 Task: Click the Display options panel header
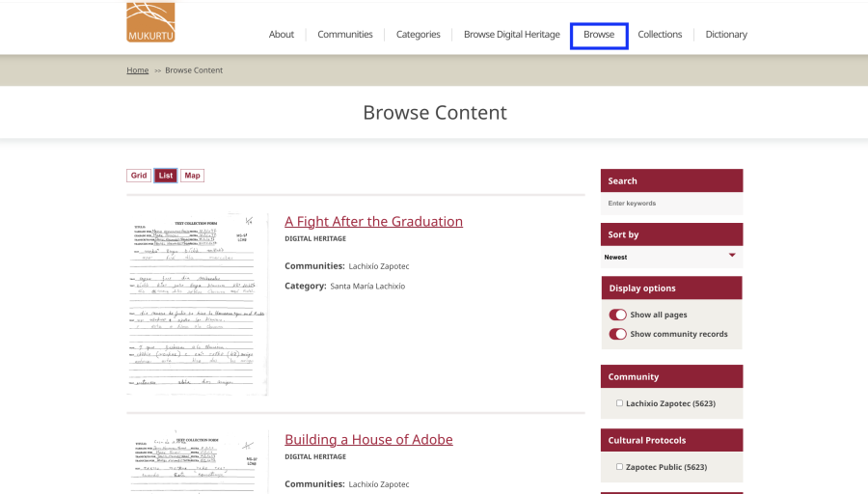(671, 288)
